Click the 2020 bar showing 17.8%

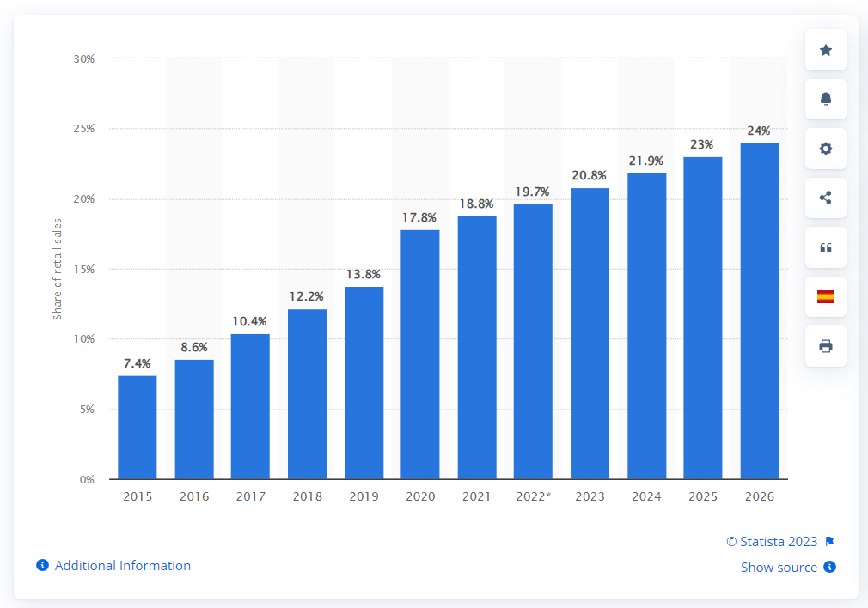[x=420, y=352]
